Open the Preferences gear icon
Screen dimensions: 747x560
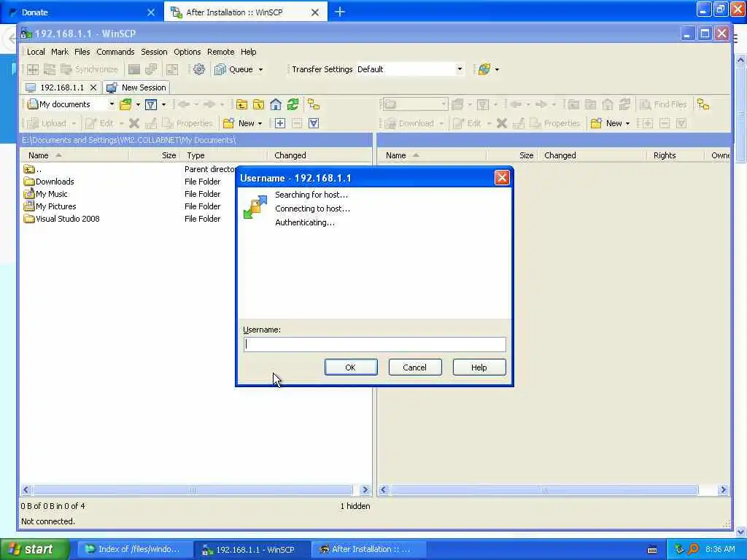pos(199,69)
